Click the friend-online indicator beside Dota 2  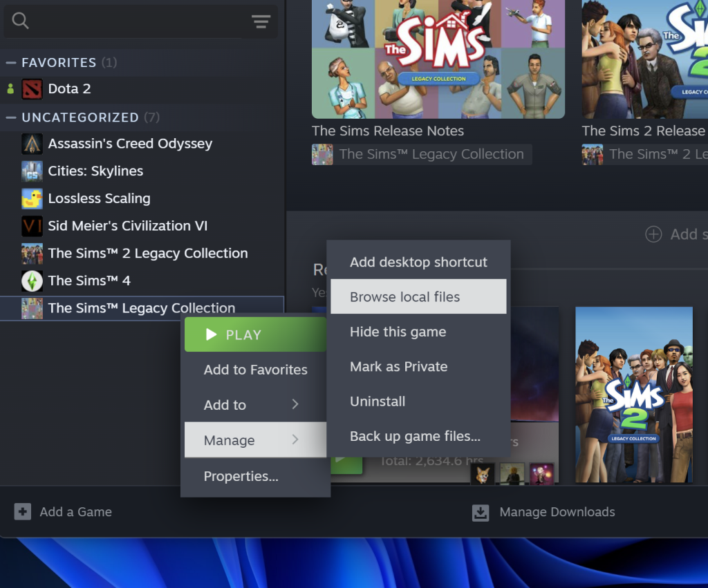10,89
